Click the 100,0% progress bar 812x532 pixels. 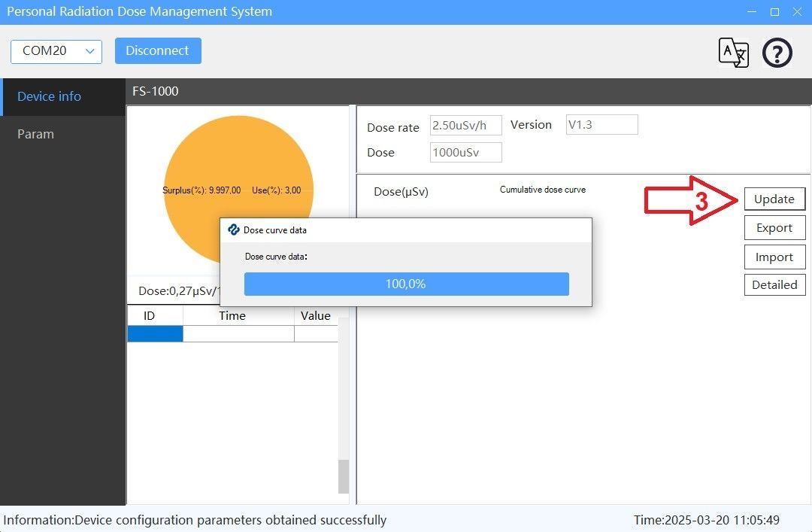coord(406,284)
